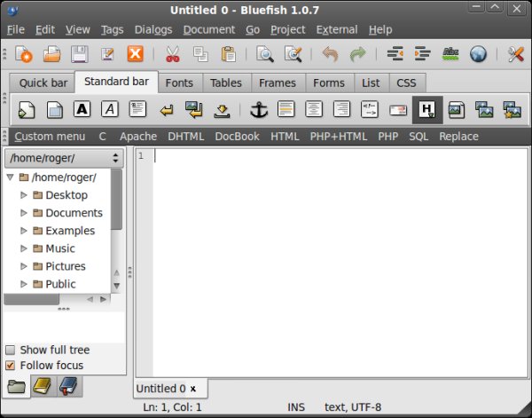Image resolution: width=532 pixels, height=418 pixels.
Task: Open the File menu
Action: 16,30
